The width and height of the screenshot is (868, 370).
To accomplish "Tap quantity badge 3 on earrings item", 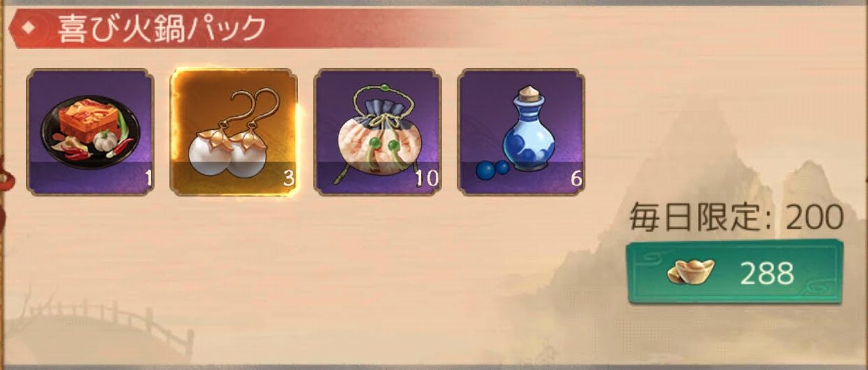I will tap(289, 179).
